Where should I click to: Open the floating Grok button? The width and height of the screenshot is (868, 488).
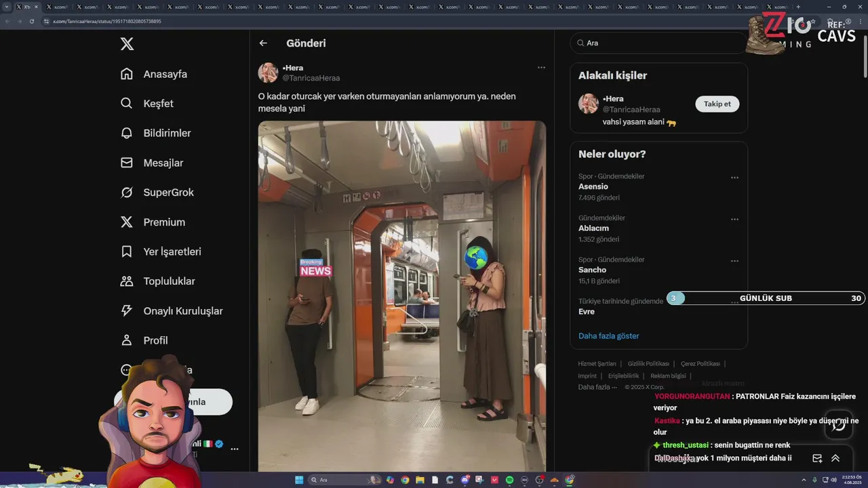839,424
